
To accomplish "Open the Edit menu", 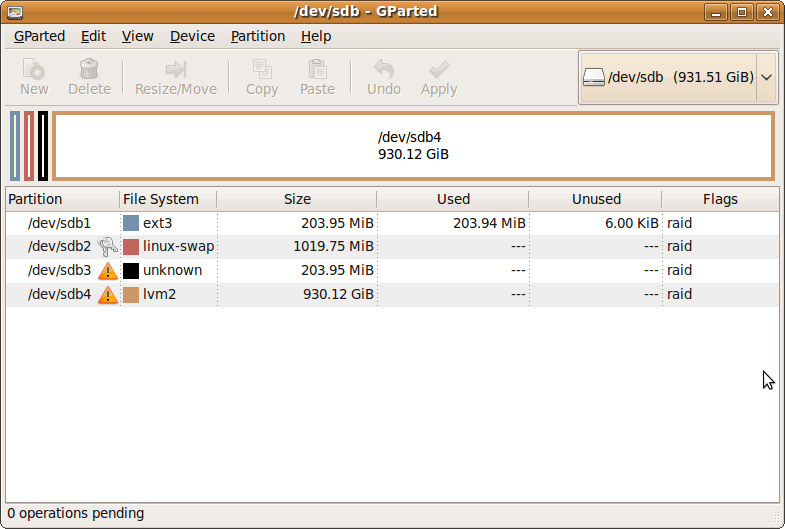I will coord(94,37).
